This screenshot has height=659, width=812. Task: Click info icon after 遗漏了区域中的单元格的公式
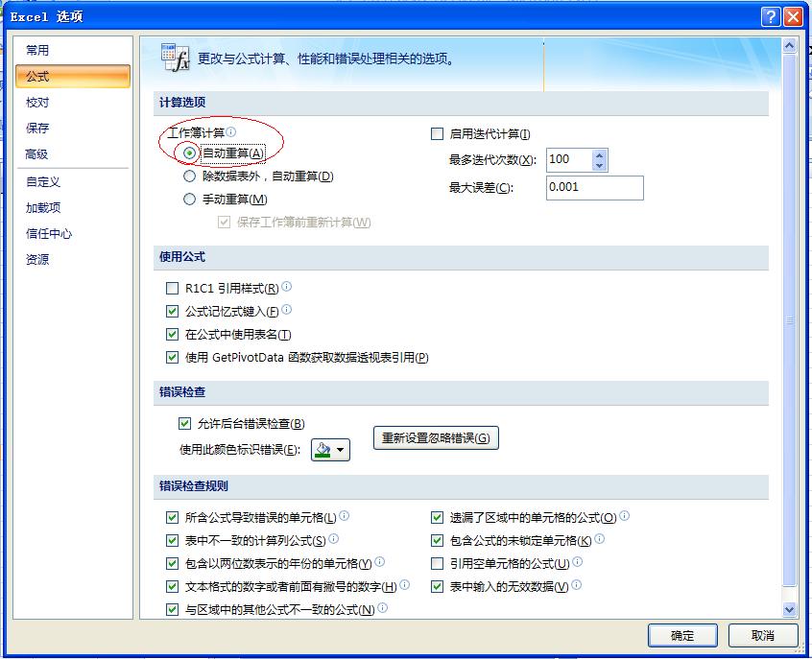point(625,515)
